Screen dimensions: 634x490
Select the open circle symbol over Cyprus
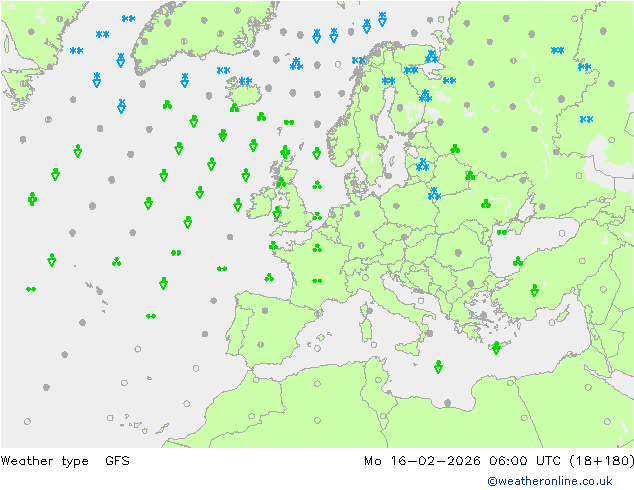[552, 322]
